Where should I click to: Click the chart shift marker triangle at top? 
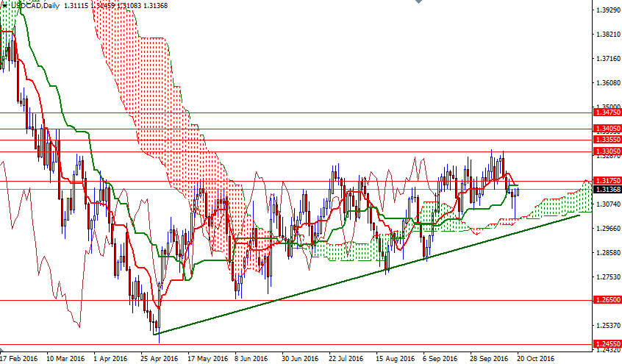(418, 1)
